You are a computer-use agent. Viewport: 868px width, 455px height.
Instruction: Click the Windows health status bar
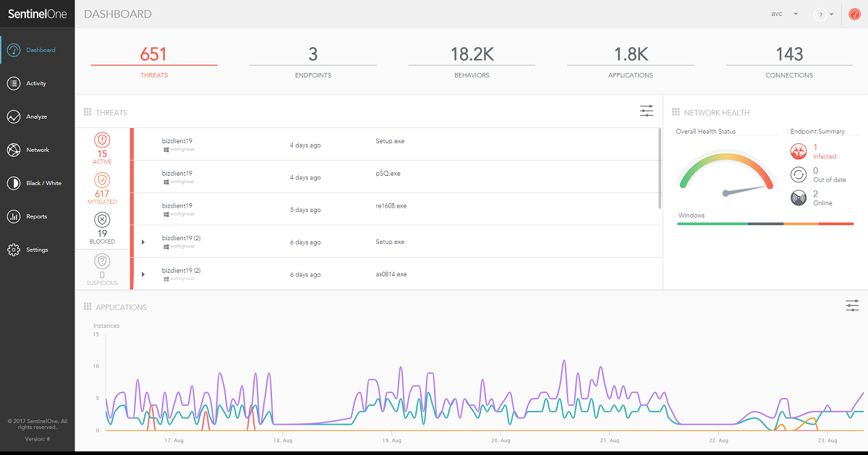tap(765, 224)
